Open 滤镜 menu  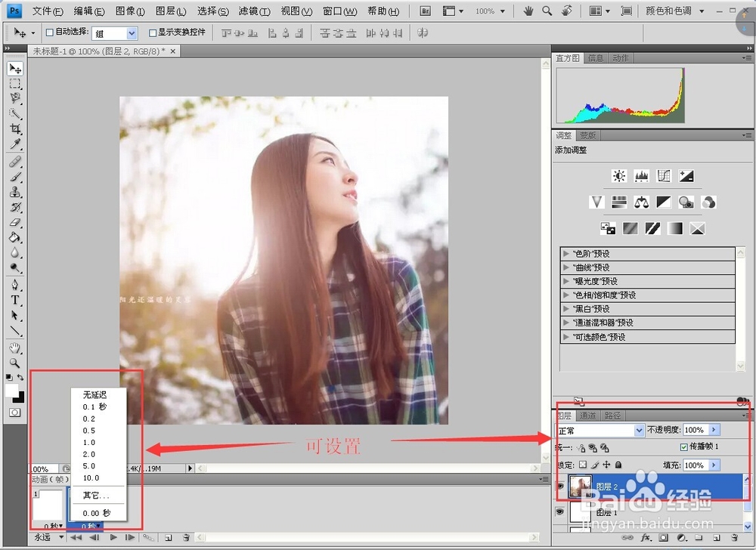254,11
